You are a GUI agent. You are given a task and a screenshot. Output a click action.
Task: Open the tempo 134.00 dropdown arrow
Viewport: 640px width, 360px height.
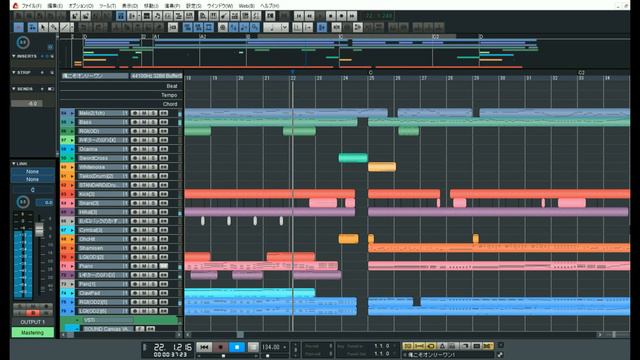[x=285, y=347]
